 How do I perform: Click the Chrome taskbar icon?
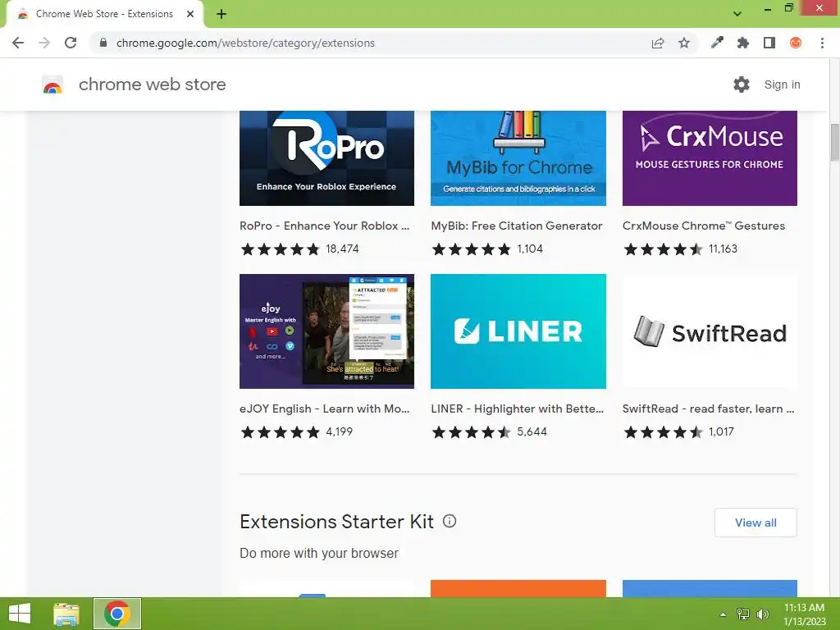pos(117,614)
